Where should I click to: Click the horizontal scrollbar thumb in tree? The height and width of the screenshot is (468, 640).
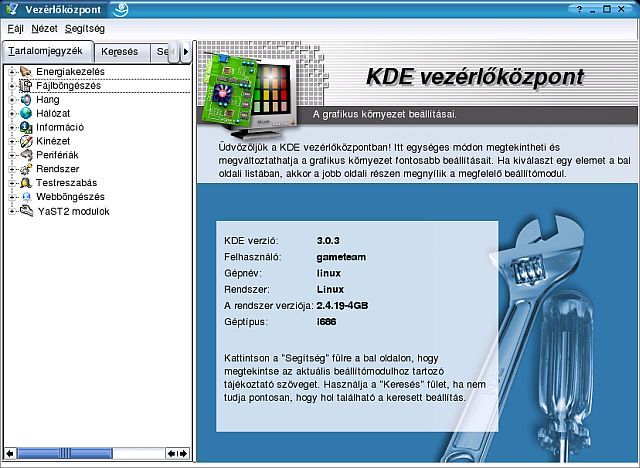65,453
